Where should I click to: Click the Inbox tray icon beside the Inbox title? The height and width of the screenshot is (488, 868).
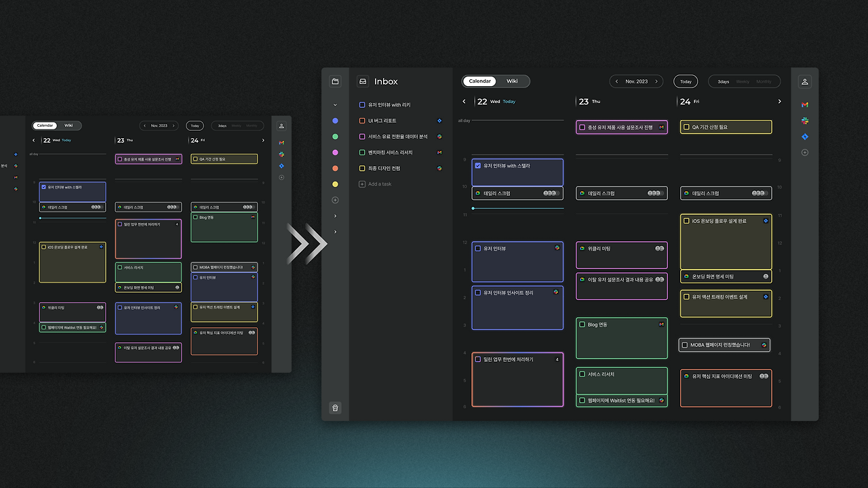click(x=363, y=81)
